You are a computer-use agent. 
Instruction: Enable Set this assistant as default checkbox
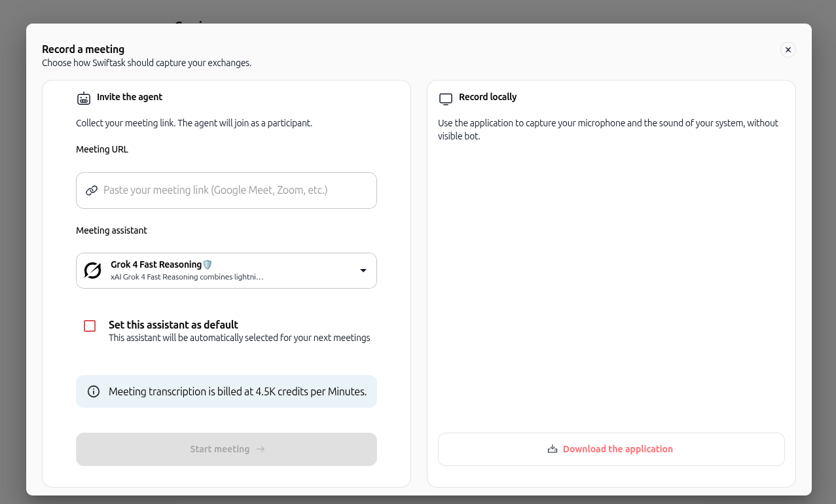point(90,326)
